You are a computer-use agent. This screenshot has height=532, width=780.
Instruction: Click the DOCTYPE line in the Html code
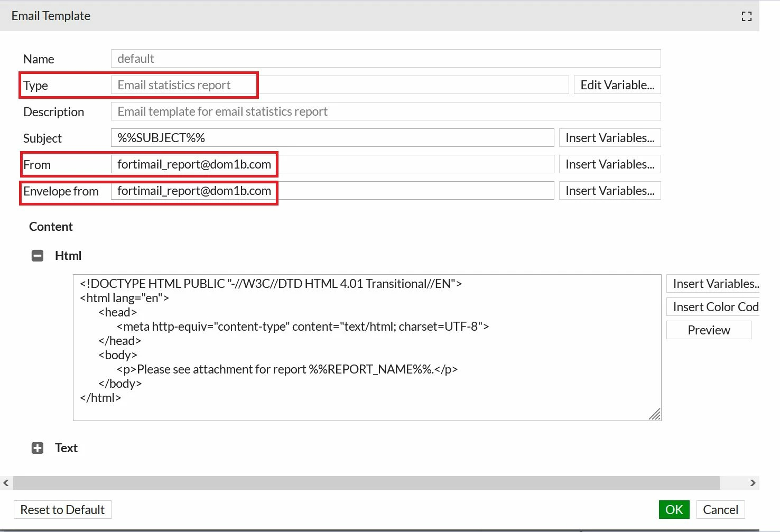[271, 284]
